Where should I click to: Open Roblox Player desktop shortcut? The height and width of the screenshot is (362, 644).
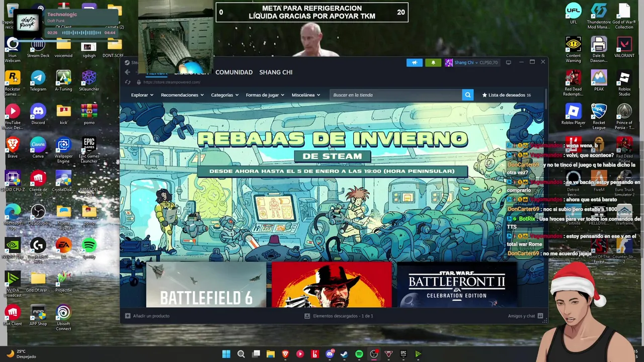click(x=574, y=114)
